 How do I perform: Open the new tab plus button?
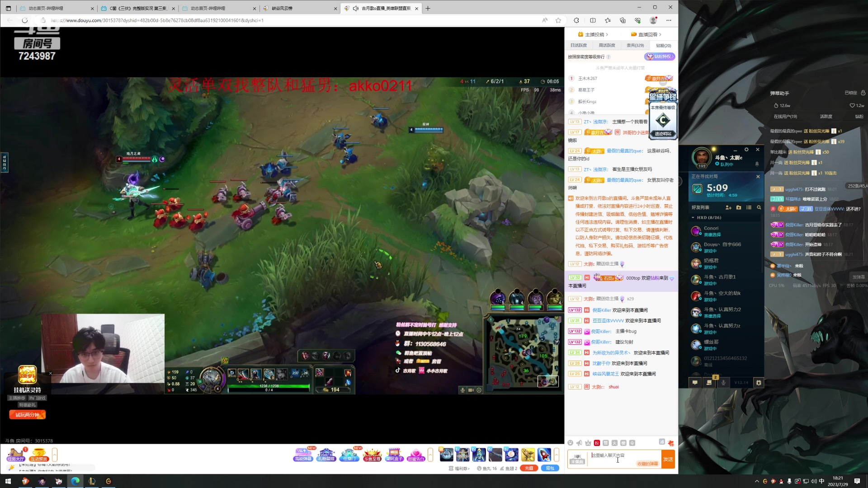click(x=428, y=8)
